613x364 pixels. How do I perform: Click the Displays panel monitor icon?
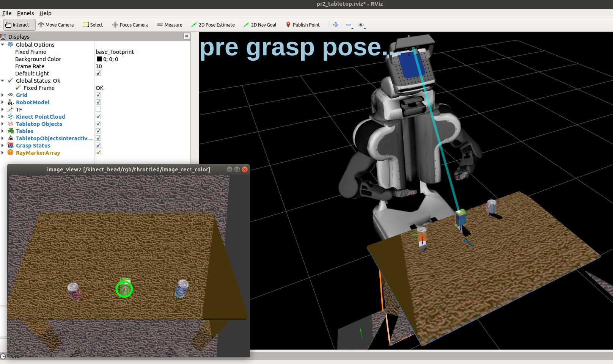pyautogui.click(x=3, y=36)
